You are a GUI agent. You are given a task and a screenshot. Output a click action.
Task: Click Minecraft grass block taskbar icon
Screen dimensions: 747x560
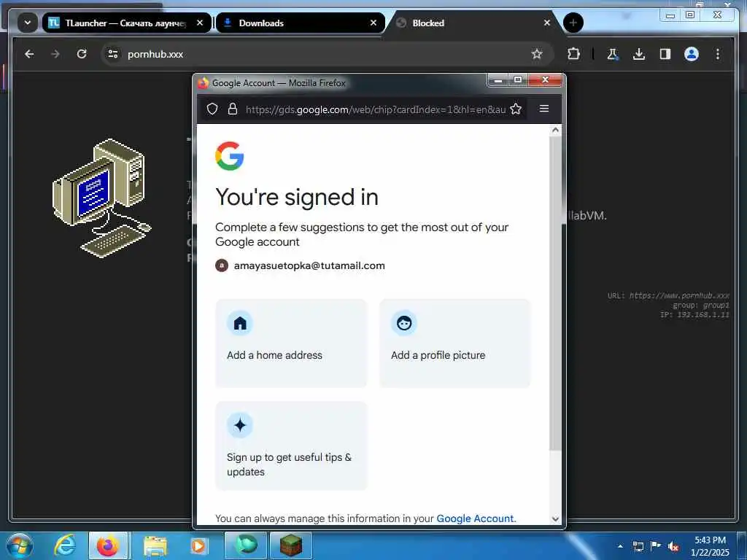tap(291, 545)
